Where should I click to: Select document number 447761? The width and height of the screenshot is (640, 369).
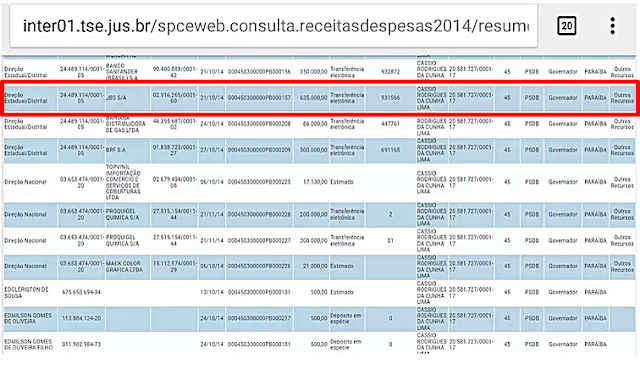pyautogui.click(x=390, y=124)
